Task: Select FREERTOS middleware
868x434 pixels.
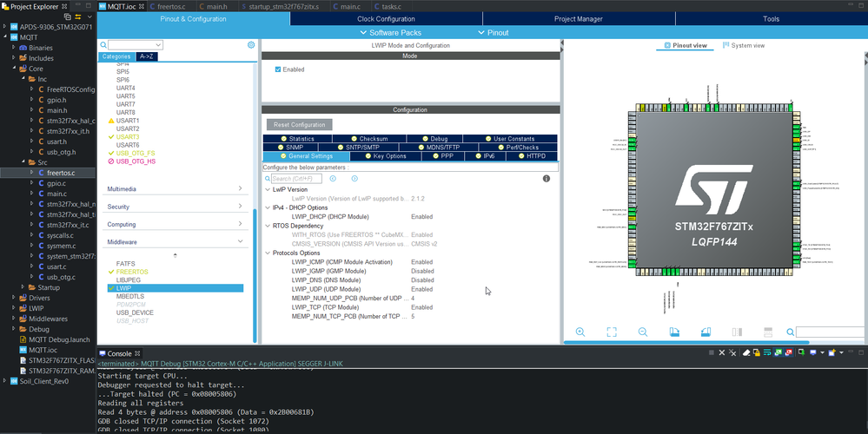Action: tap(132, 272)
